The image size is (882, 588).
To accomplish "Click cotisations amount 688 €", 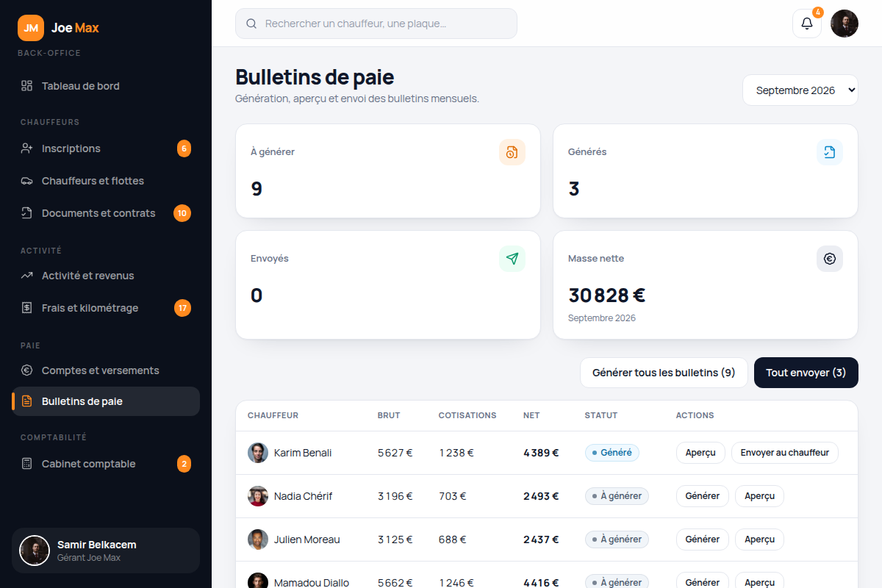I will (453, 539).
